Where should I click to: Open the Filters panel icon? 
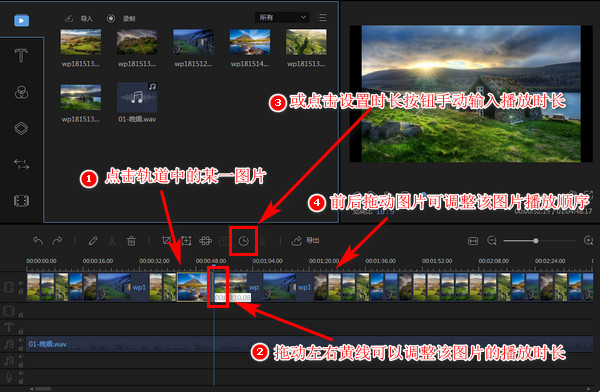[x=21, y=92]
